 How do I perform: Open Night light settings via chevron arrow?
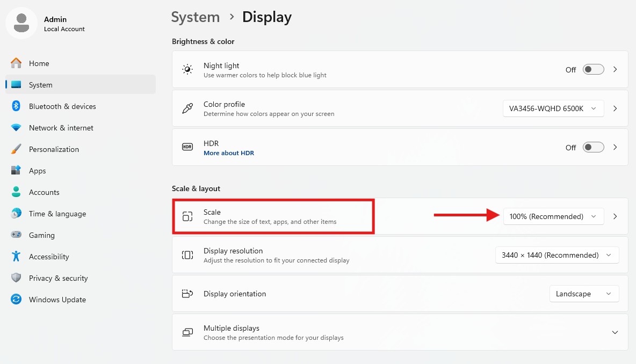[616, 70]
